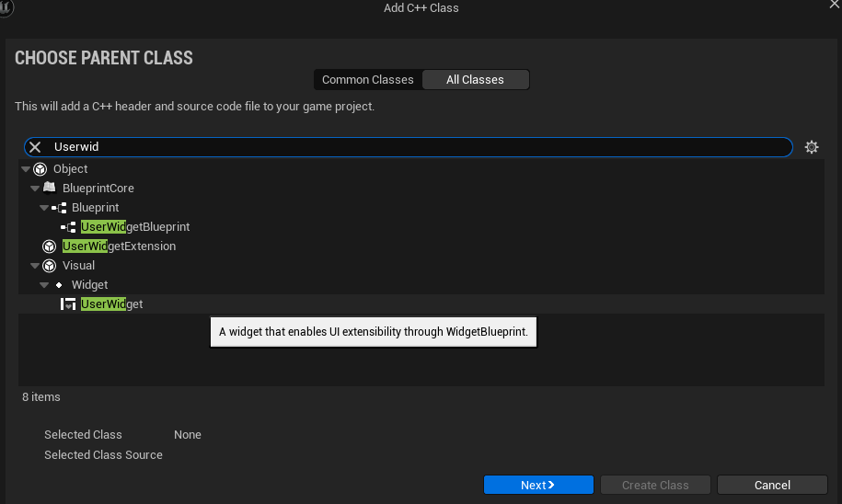Select the Object class row
Image resolution: width=842 pixels, height=504 pixels.
click(421, 169)
